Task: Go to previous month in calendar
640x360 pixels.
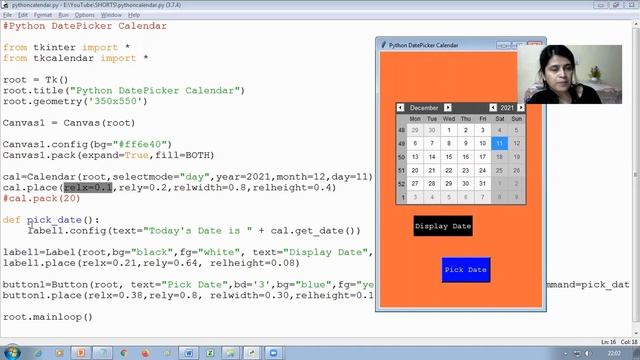Action: 400,108
